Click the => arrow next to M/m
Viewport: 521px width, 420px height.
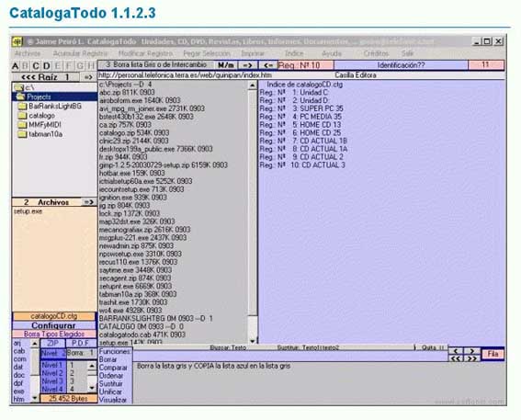tap(247, 65)
